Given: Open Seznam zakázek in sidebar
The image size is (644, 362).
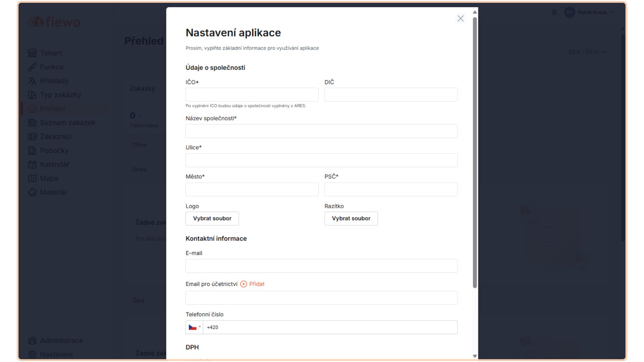Looking at the screenshot, I should 67,123.
